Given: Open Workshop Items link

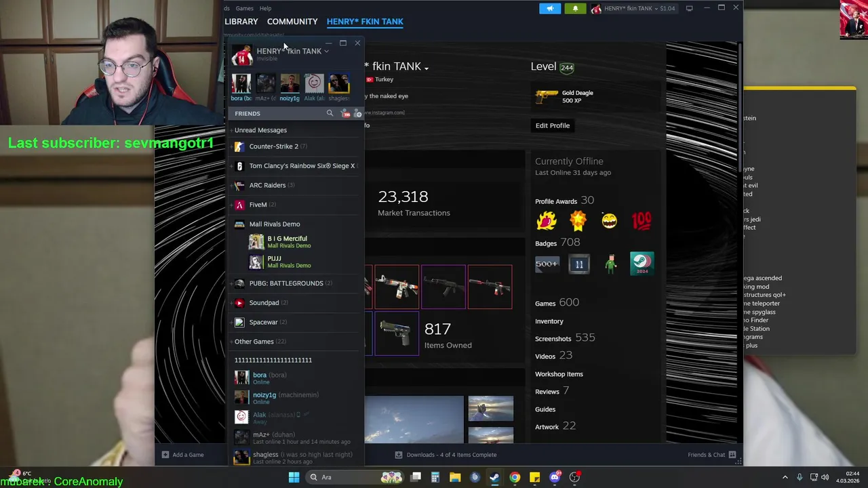Looking at the screenshot, I should click(559, 374).
